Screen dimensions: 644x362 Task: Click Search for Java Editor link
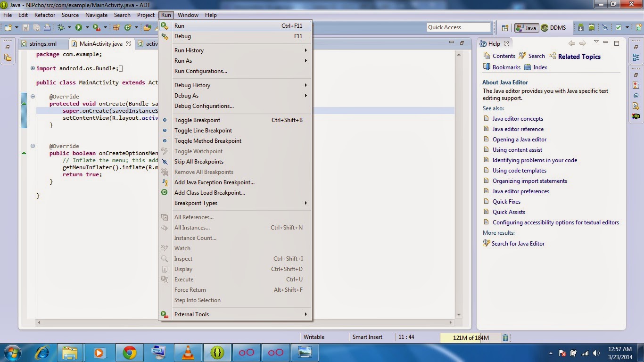coord(518,244)
